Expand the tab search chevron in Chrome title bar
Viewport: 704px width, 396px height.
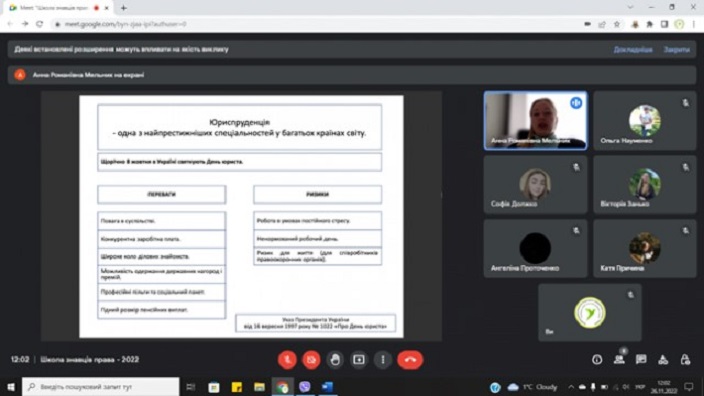[630, 7]
